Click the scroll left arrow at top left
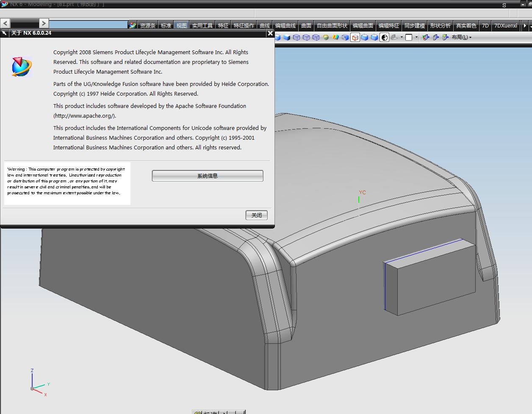This screenshot has height=414, width=532. 5,23
